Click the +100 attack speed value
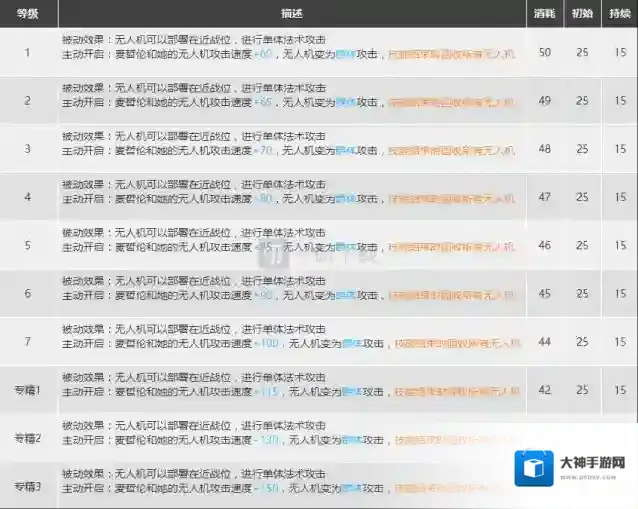The image size is (638, 509). [269, 343]
